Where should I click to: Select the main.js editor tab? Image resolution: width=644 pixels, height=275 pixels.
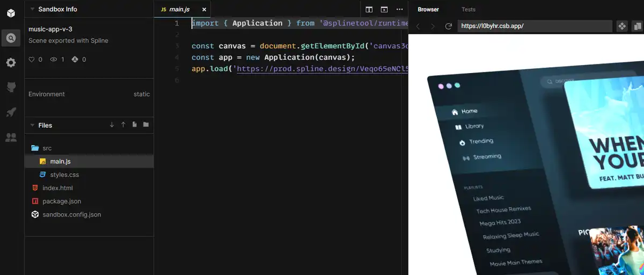pyautogui.click(x=180, y=9)
